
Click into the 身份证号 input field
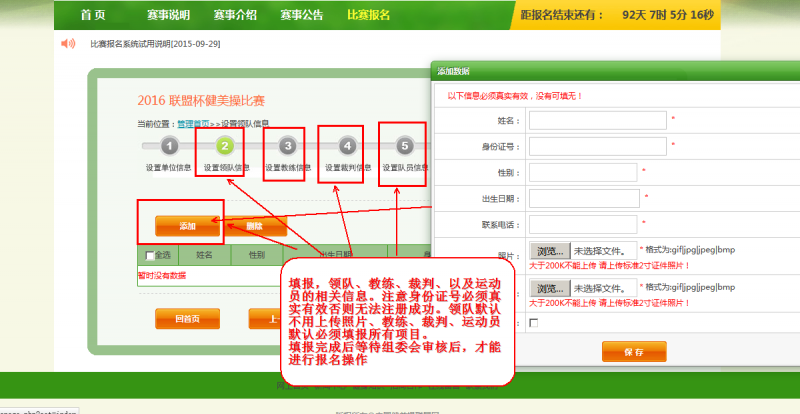tap(597, 146)
